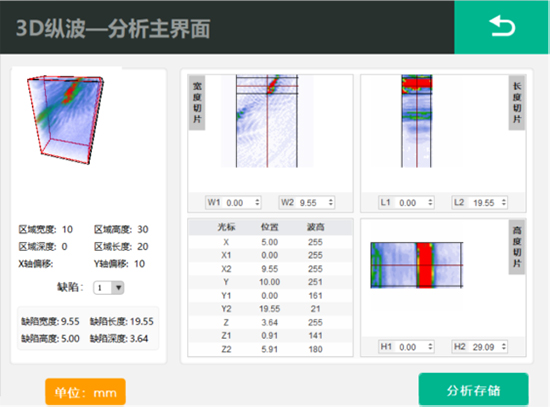The width and height of the screenshot is (550, 407).
Task: Select the 宽度切片 width slice label tab
Action: coord(197,103)
